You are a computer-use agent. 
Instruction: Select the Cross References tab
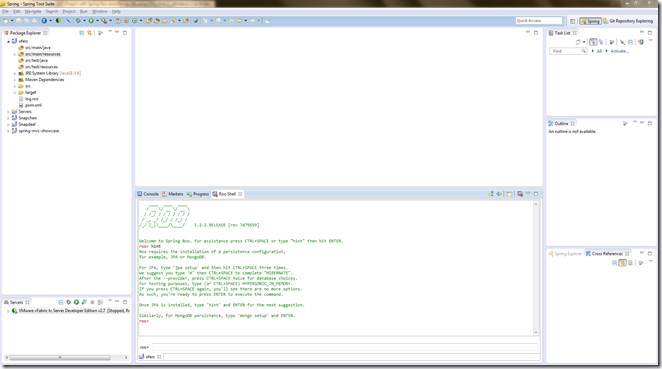coord(607,254)
